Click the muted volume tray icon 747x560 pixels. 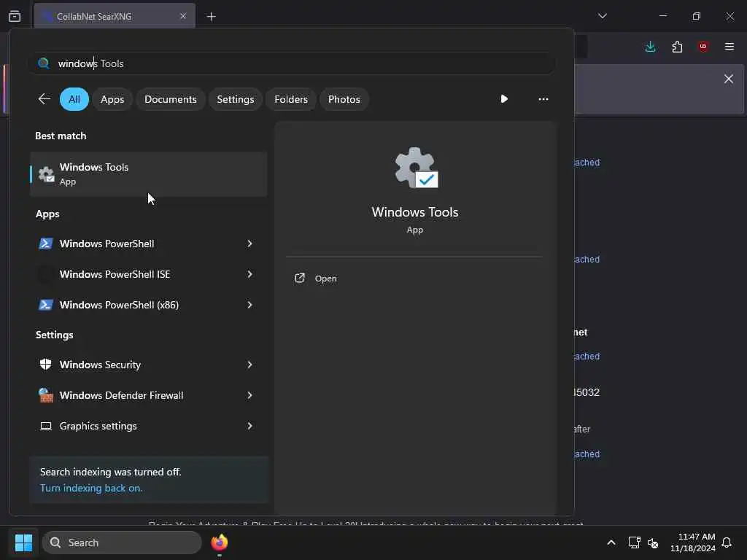point(653,542)
